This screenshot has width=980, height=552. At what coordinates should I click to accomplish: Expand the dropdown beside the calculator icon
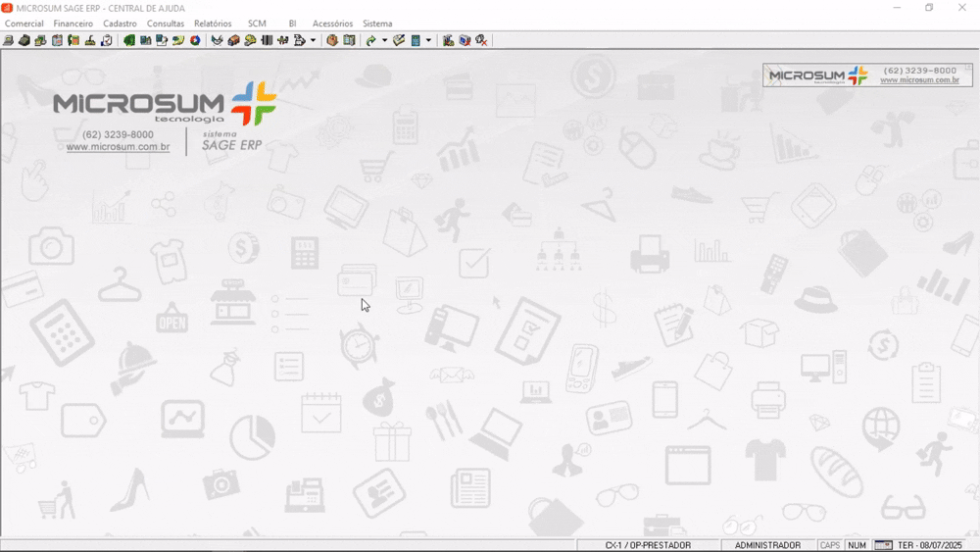[x=429, y=40]
